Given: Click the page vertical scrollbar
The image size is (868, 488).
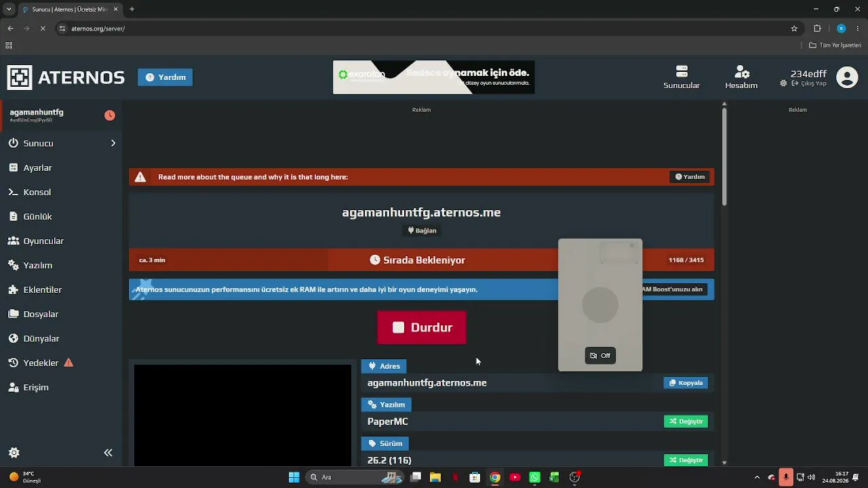Looking at the screenshot, I should tap(724, 156).
